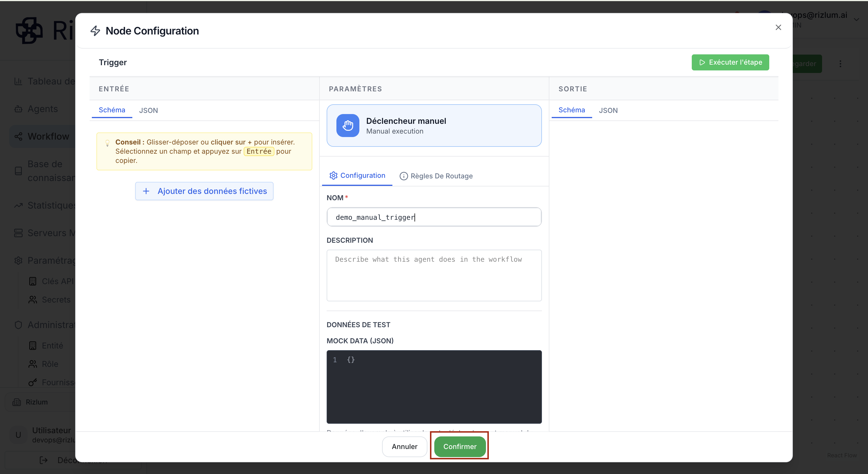The width and height of the screenshot is (868, 474).
Task: Click the play icon in Exécuter l'étape
Action: pyautogui.click(x=702, y=62)
